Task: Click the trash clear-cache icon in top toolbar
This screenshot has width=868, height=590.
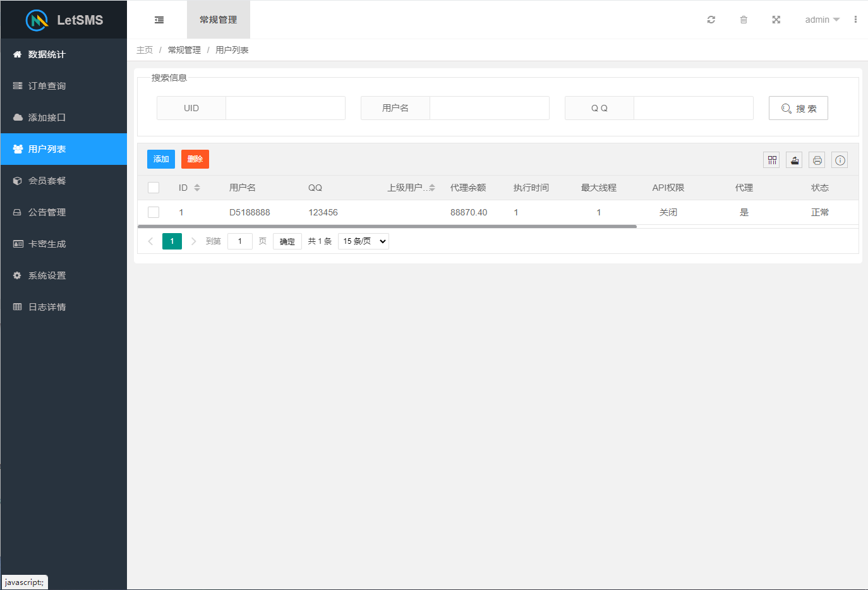Action: pyautogui.click(x=744, y=20)
